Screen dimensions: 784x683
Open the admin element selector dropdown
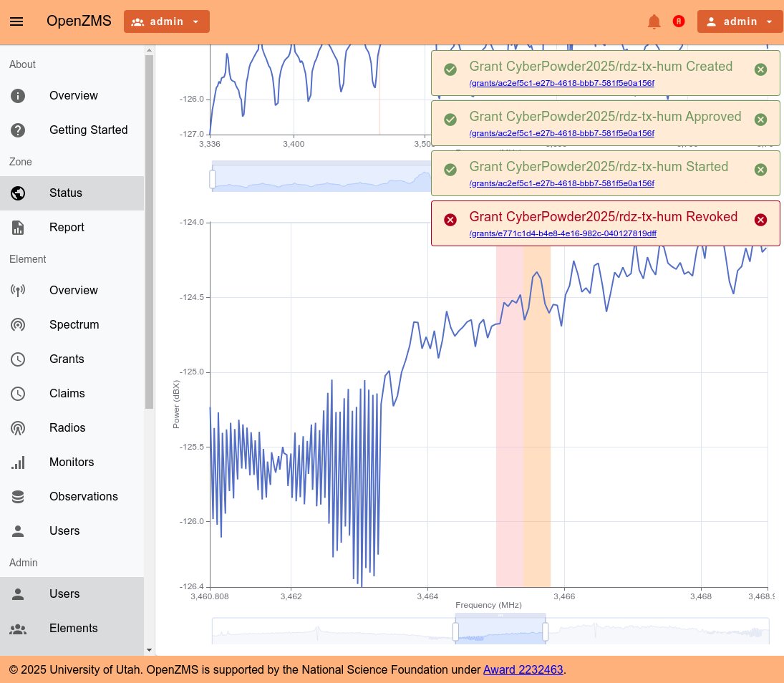coord(167,21)
